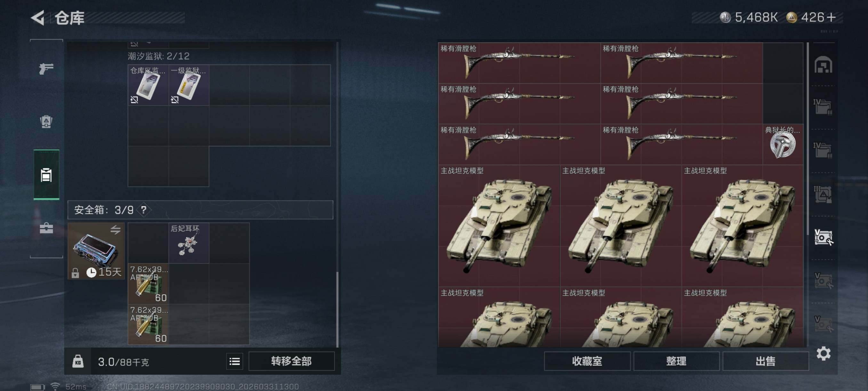Sort inventory with the 整理 button
868x391 pixels.
676,361
